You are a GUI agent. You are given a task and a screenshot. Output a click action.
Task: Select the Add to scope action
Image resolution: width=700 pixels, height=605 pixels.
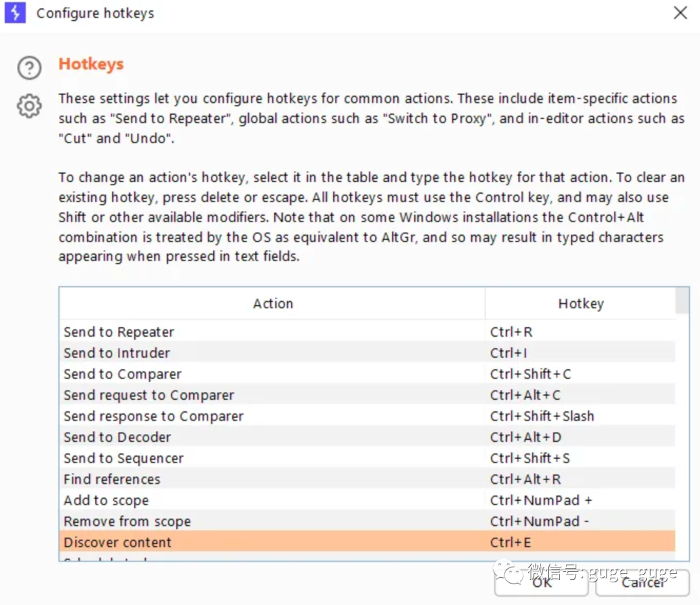272,499
